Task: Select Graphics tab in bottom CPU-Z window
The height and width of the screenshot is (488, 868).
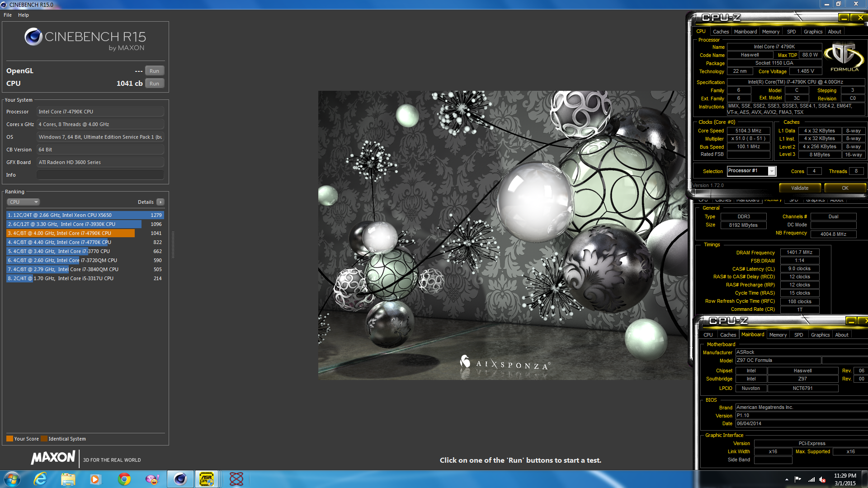Action: [820, 335]
